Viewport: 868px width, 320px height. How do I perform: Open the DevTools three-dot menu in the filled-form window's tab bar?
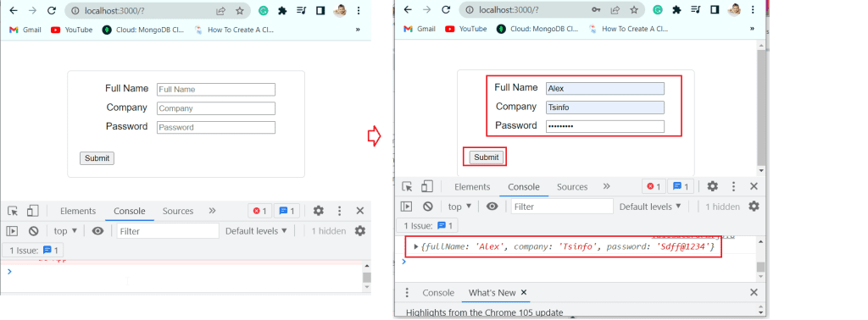[x=733, y=187]
